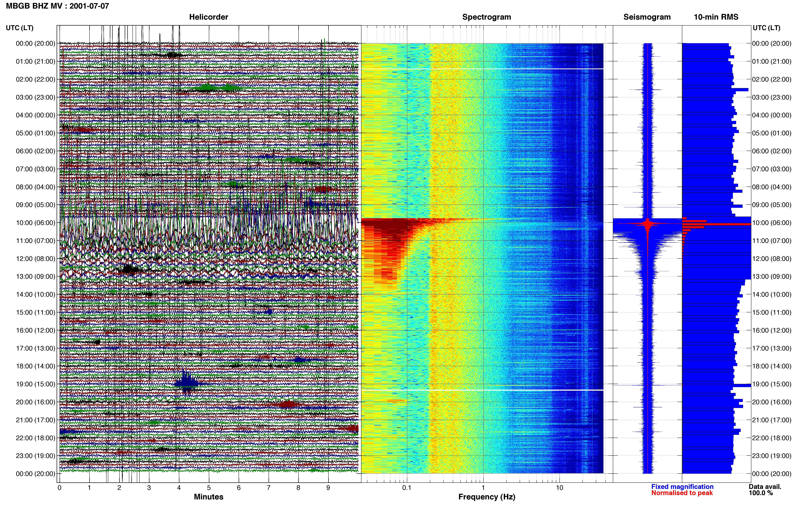This screenshot has width=812, height=508.
Task: Click "02:00 (22:00)" label on Helicorder time axis
Action: (36, 79)
